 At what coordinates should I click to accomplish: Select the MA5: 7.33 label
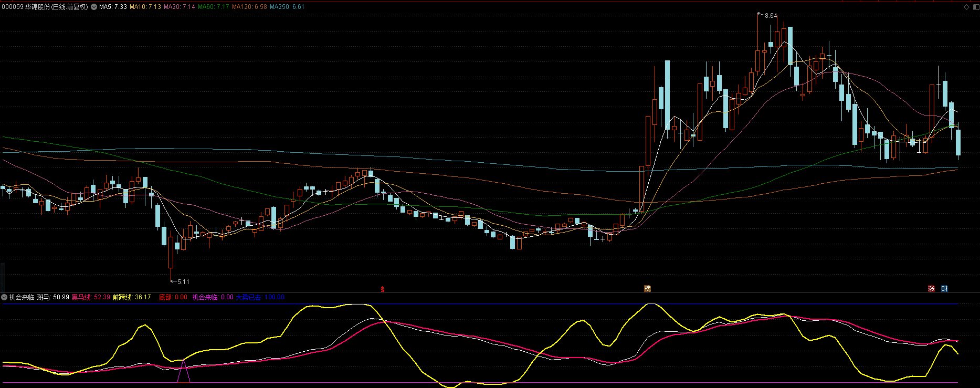[113, 7]
